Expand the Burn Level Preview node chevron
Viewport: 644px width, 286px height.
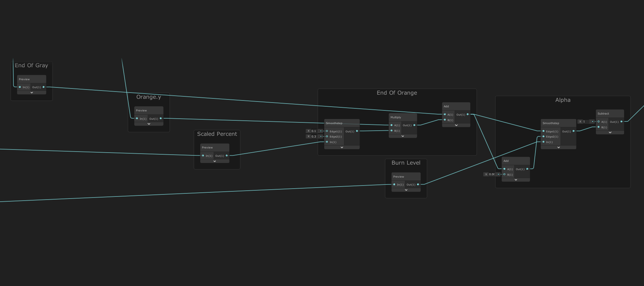[406, 190]
